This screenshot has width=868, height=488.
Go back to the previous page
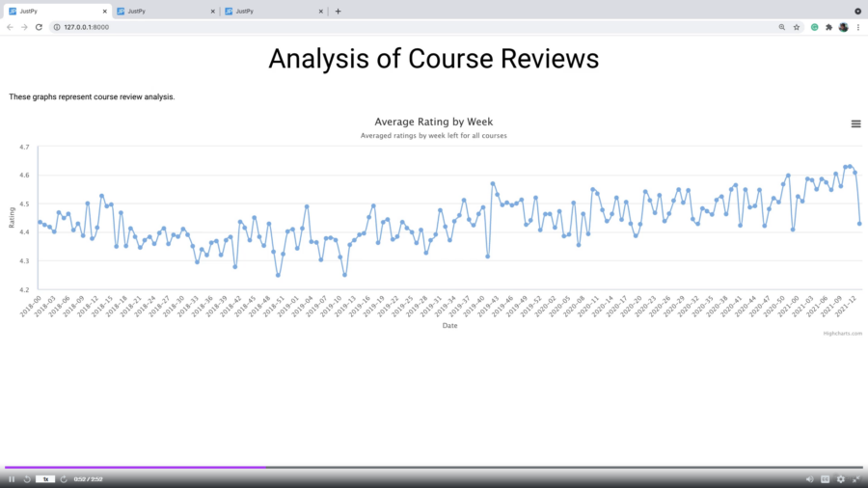tap(10, 27)
